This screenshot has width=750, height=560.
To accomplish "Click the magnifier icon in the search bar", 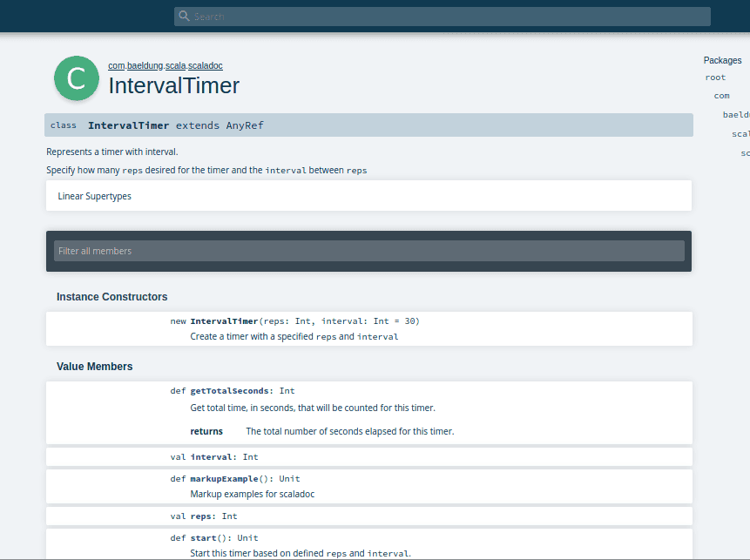I will pos(184,17).
